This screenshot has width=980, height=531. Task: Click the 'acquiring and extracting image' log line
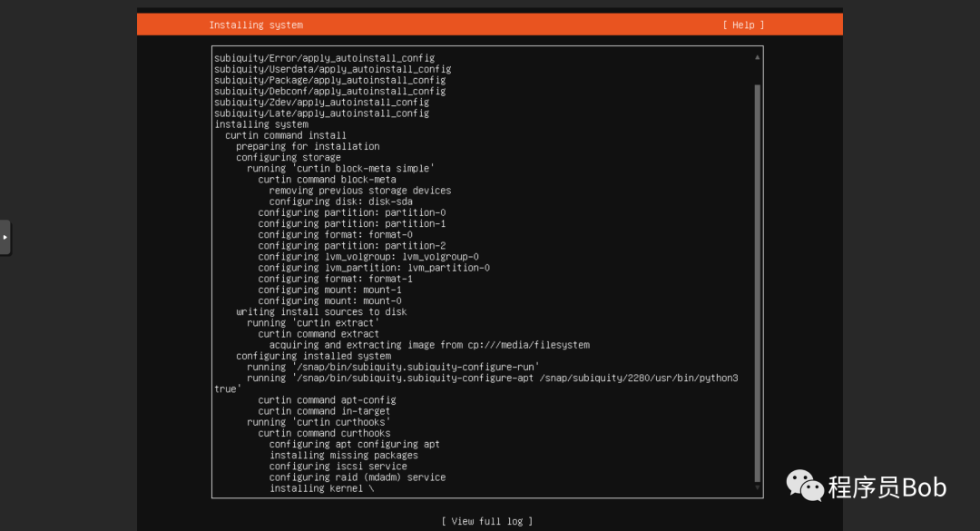(x=429, y=345)
